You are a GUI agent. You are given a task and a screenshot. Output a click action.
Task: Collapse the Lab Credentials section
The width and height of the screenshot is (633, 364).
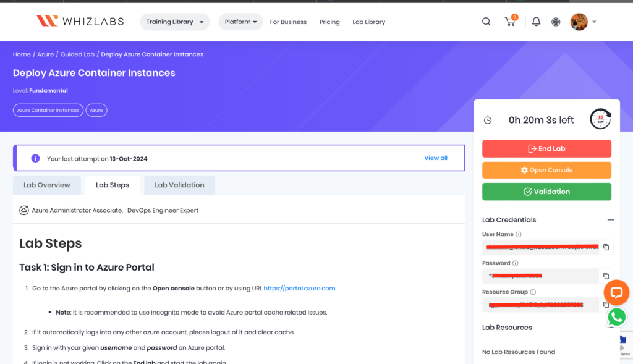coord(610,220)
